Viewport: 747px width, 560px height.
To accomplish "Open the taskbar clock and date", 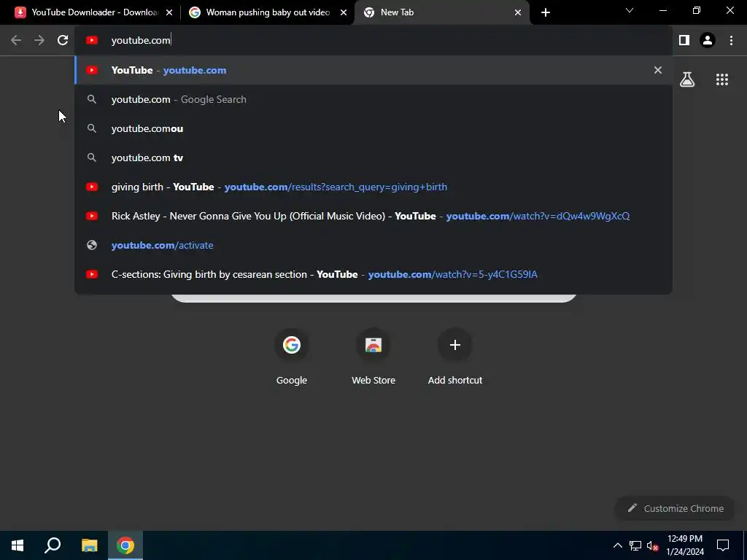I will [x=684, y=545].
